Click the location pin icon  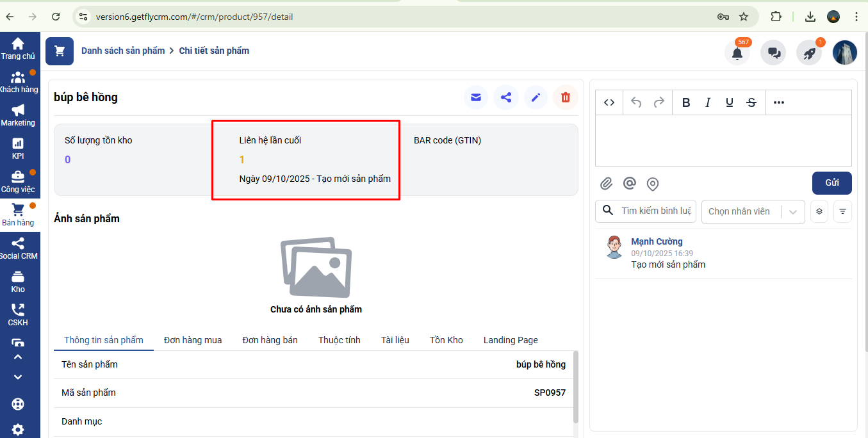pos(652,184)
